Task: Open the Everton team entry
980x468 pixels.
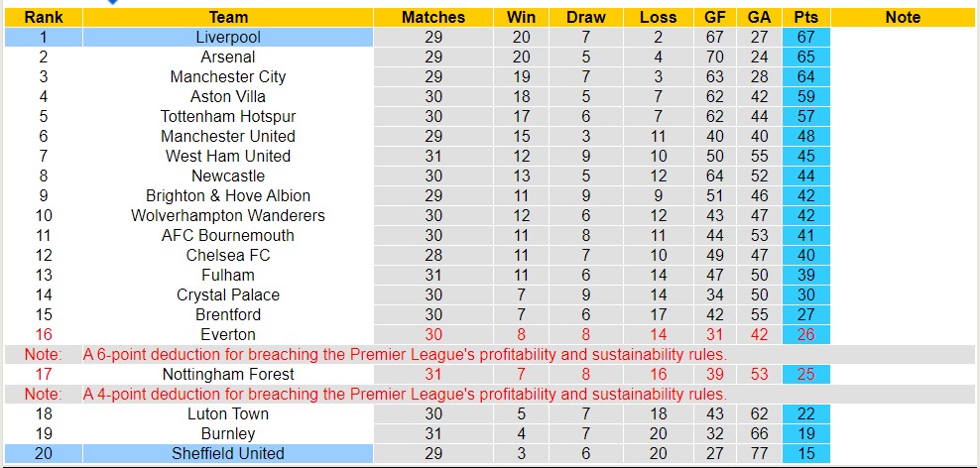Action: (228, 334)
